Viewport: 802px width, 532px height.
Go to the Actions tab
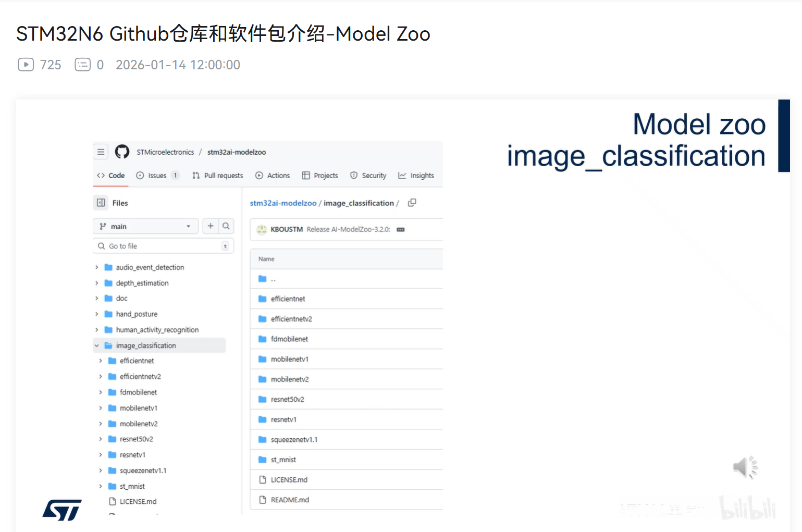pos(273,176)
